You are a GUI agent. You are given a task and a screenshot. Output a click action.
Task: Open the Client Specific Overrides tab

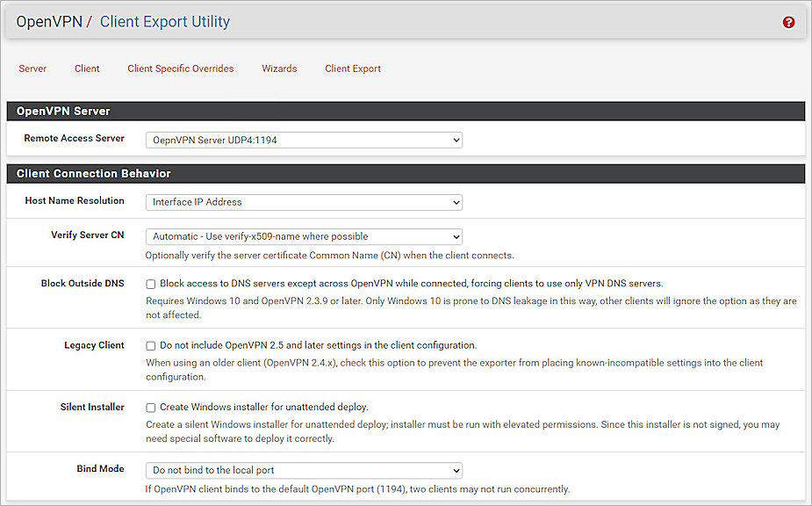point(180,69)
